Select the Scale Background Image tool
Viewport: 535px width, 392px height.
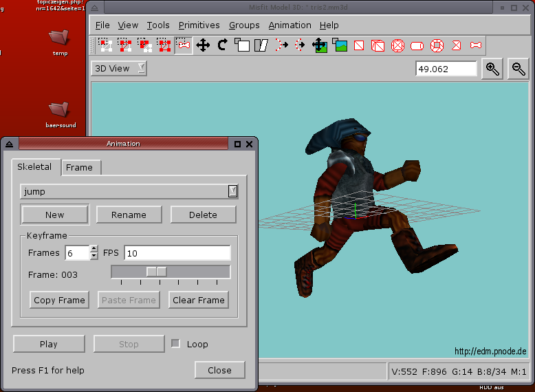point(340,45)
